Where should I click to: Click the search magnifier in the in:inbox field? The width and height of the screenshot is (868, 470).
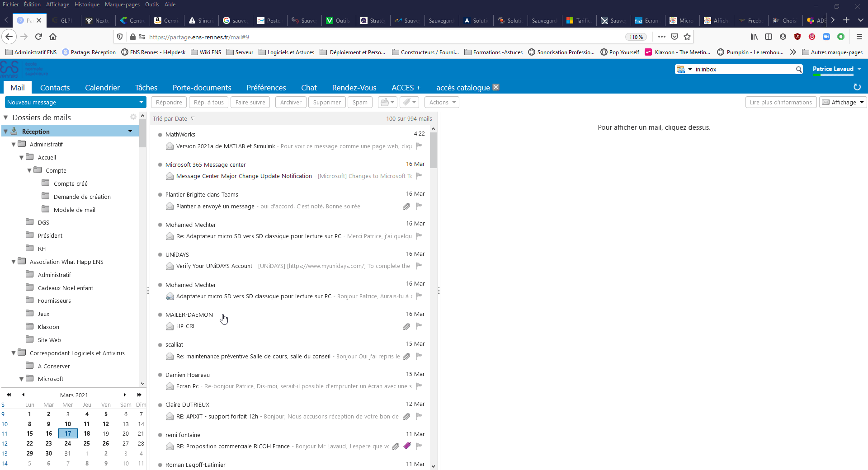click(x=799, y=70)
